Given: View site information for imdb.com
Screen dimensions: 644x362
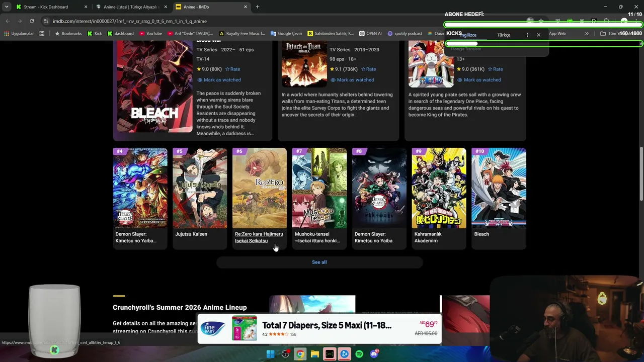Looking at the screenshot, I should pos(46,21).
